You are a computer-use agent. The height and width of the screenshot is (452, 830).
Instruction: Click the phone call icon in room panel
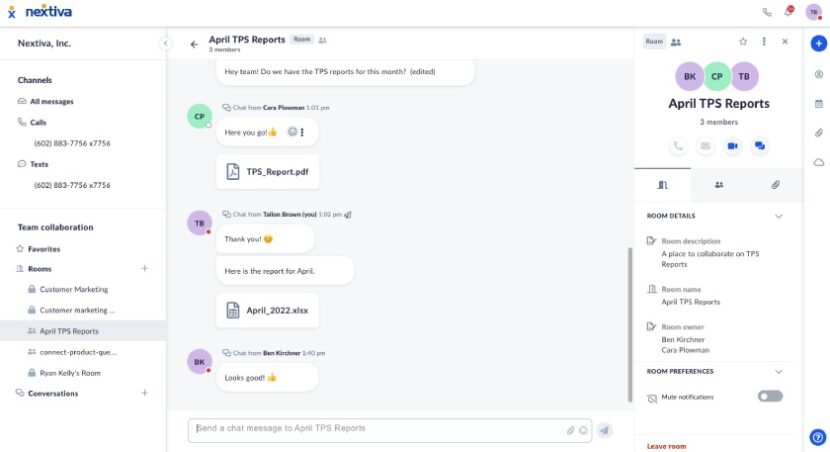(678, 146)
